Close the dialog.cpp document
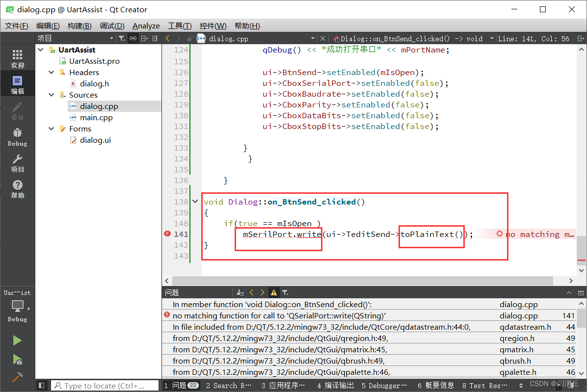The width and height of the screenshot is (587, 392). (322, 39)
